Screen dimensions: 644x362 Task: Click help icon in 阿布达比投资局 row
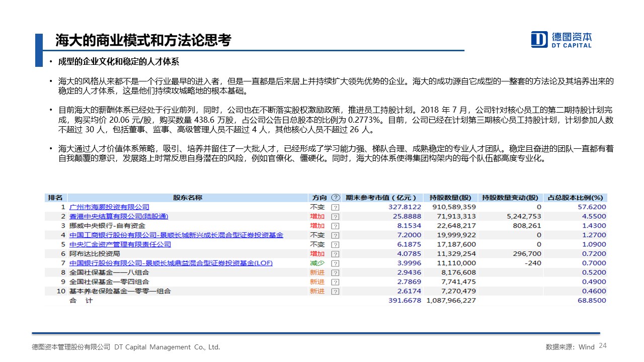tap(336, 254)
